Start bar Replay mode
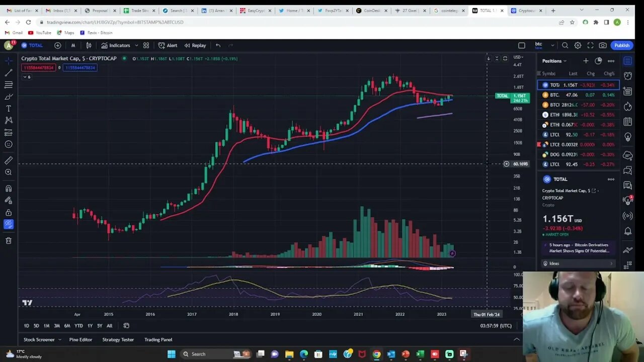 pyautogui.click(x=195, y=45)
